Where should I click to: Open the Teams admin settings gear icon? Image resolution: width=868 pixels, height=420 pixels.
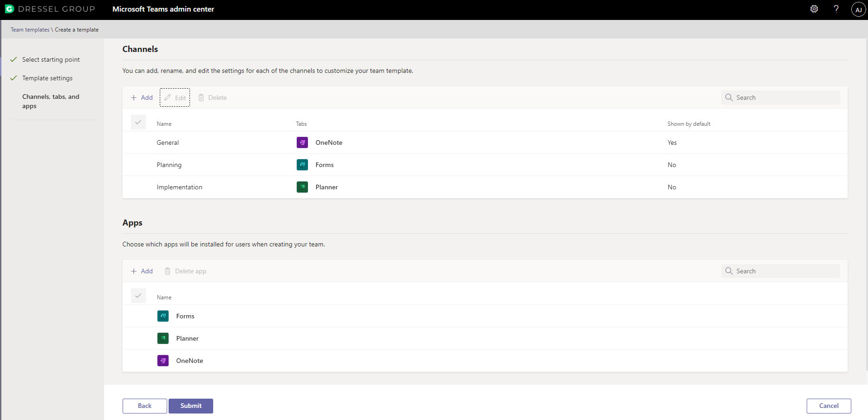pyautogui.click(x=814, y=9)
